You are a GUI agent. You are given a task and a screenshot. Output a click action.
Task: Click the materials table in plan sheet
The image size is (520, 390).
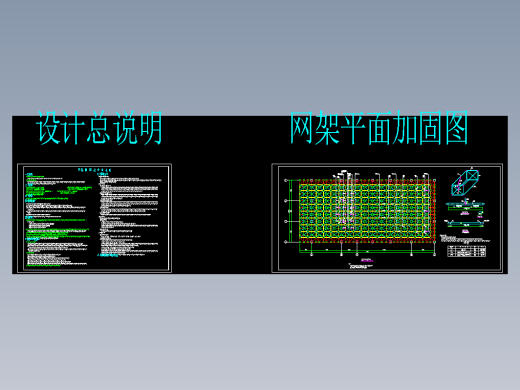(467, 251)
